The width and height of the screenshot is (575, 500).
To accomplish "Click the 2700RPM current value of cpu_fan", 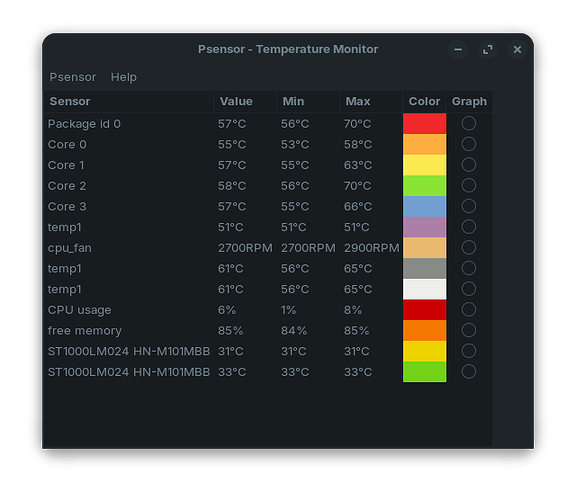I will 245,248.
